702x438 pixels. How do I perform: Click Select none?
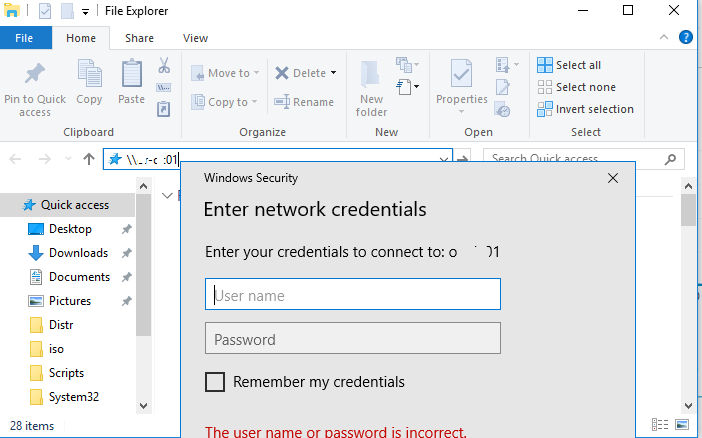pos(577,87)
